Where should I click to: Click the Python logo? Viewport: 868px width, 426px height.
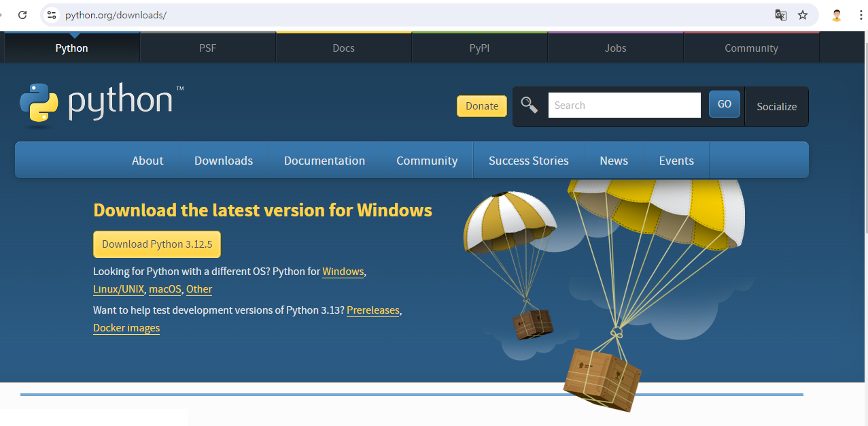(x=102, y=105)
